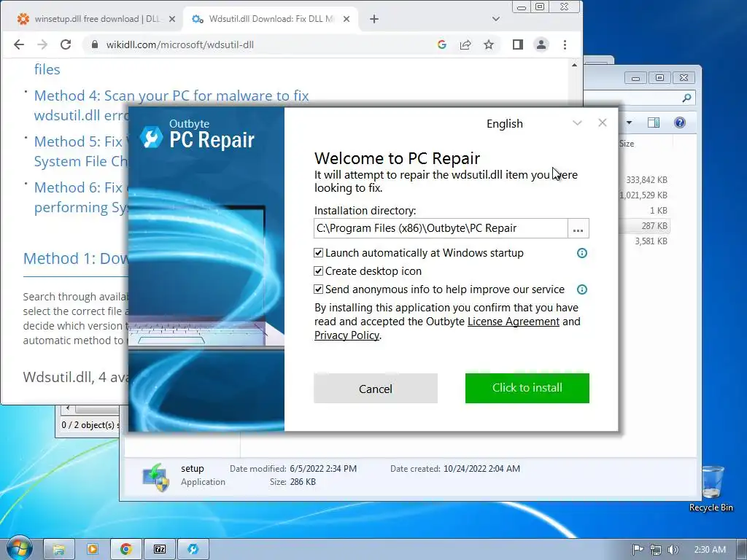
Task: Open Method 4 scan for malware link
Action: click(x=171, y=105)
